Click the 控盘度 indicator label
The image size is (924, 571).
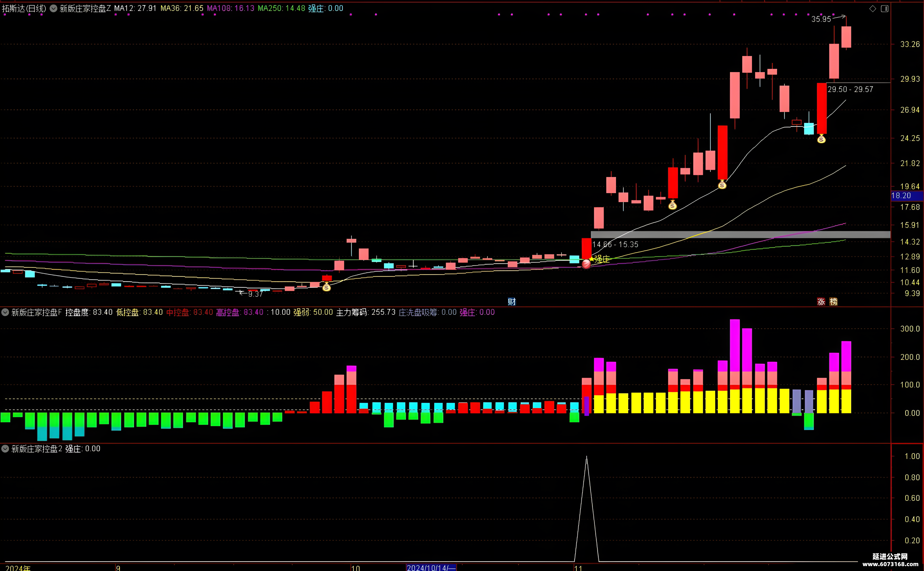[77, 312]
